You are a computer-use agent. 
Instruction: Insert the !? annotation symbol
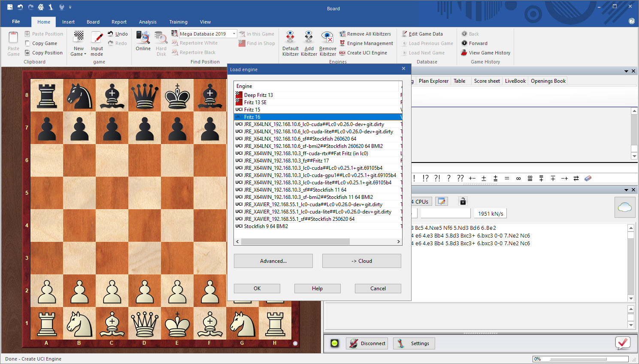[425, 178]
